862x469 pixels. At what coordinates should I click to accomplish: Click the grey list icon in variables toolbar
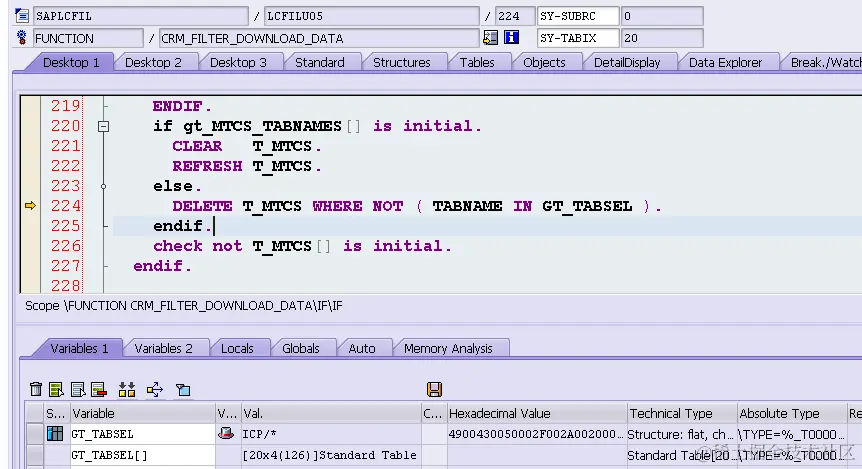click(x=78, y=389)
